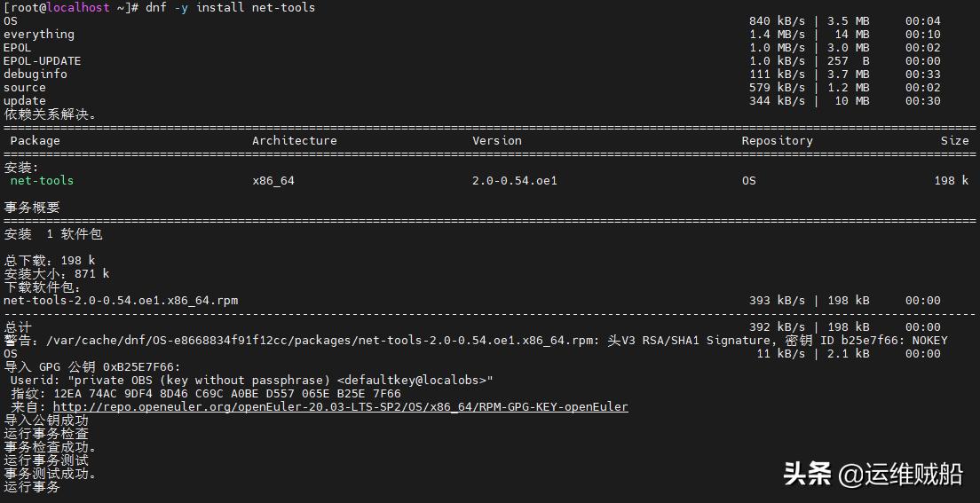Click the GPG key fingerprint value

point(227,393)
